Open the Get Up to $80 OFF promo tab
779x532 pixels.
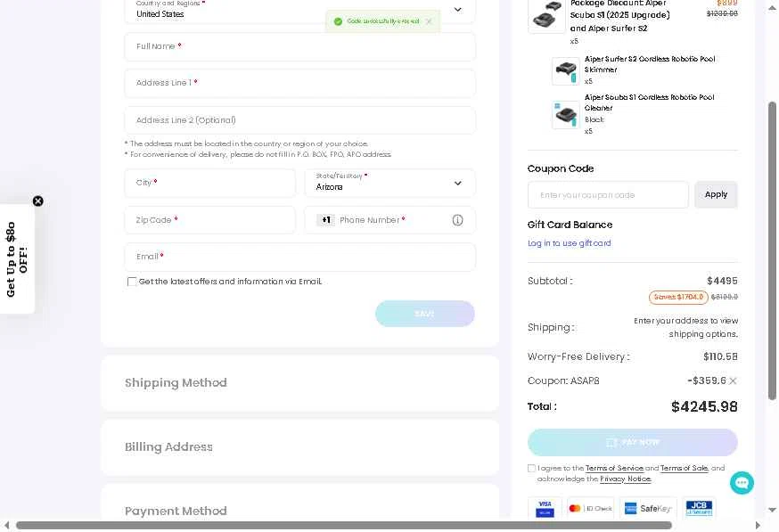point(17,259)
